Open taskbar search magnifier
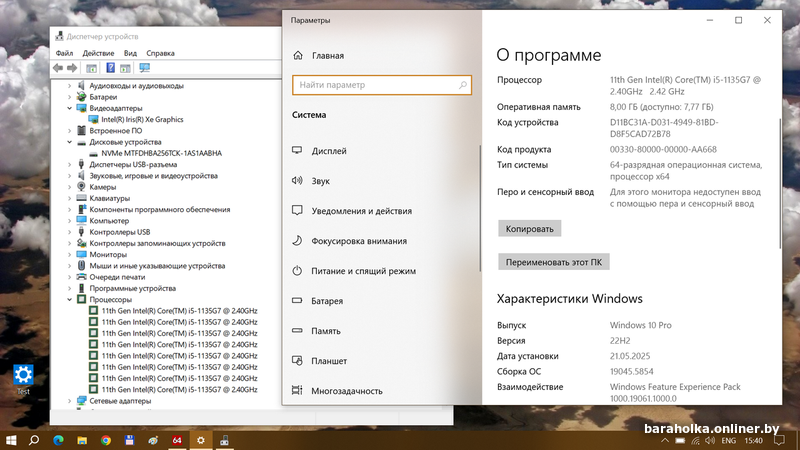The width and height of the screenshot is (800, 450). click(34, 440)
